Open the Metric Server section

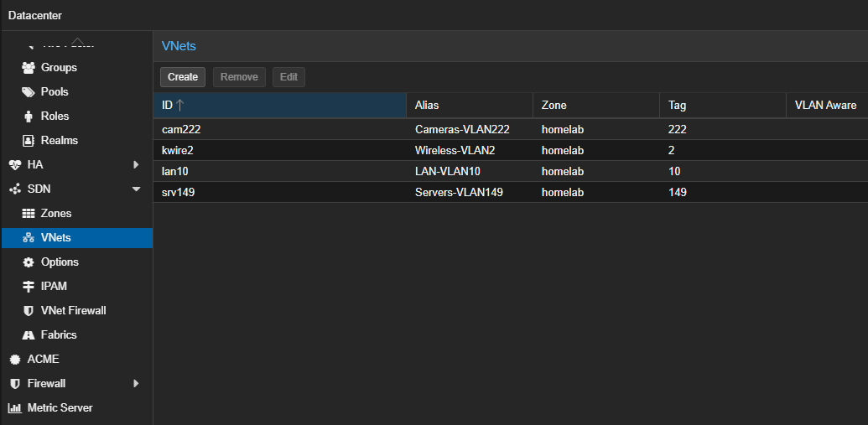point(60,408)
